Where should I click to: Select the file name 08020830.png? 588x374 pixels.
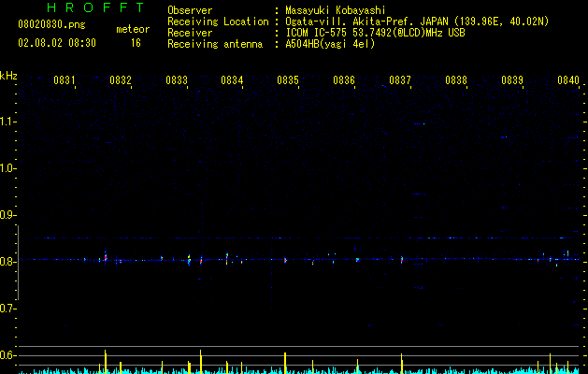(x=51, y=25)
